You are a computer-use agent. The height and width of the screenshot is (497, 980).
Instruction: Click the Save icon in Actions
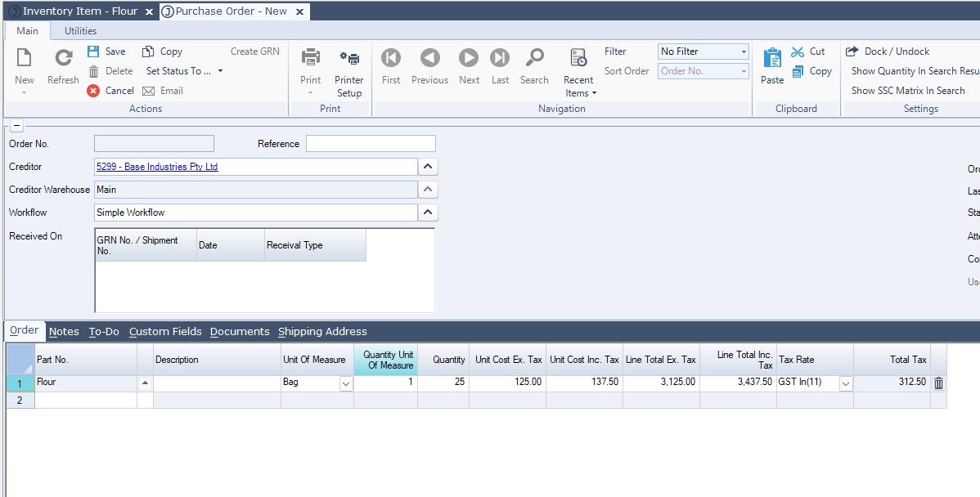pyautogui.click(x=94, y=51)
